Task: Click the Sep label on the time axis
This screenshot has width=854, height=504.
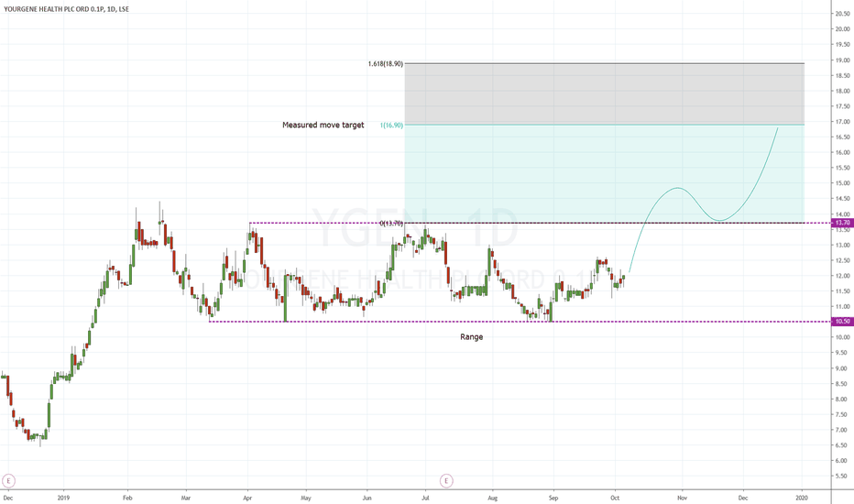Action: click(553, 498)
